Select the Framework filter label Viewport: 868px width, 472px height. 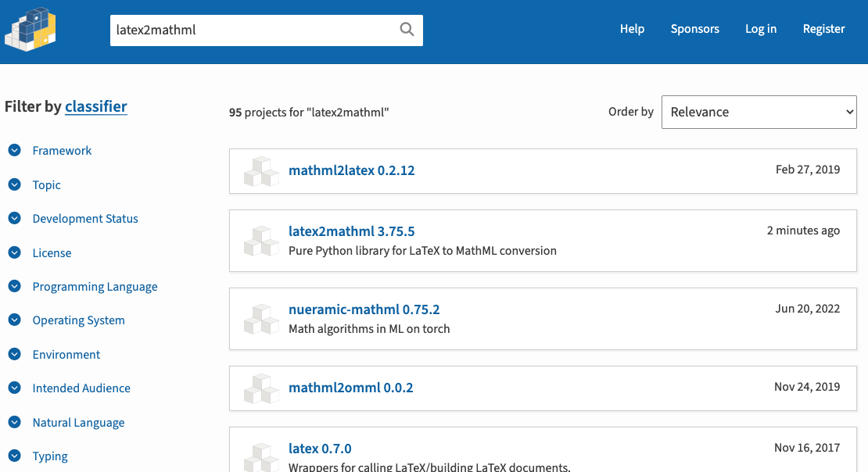[62, 151]
